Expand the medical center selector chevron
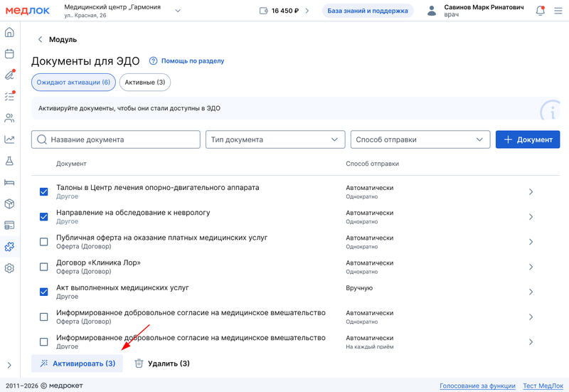 click(x=178, y=11)
